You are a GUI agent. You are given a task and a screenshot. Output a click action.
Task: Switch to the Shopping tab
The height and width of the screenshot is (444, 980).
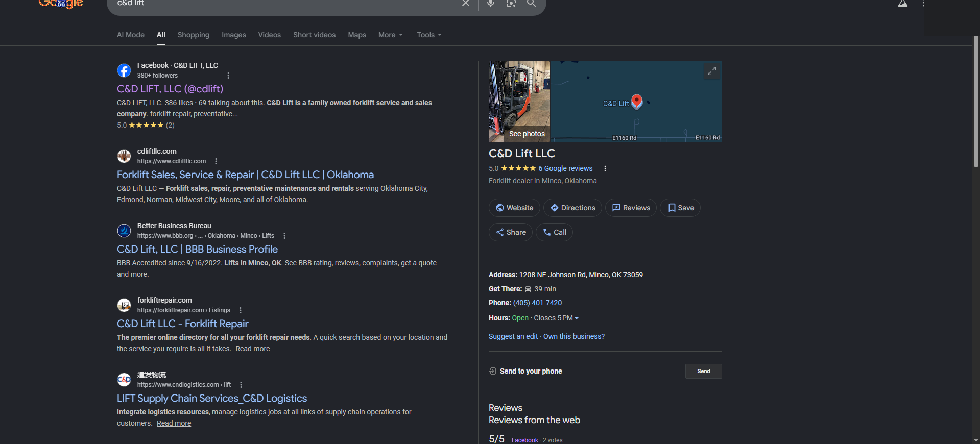pyautogui.click(x=194, y=35)
